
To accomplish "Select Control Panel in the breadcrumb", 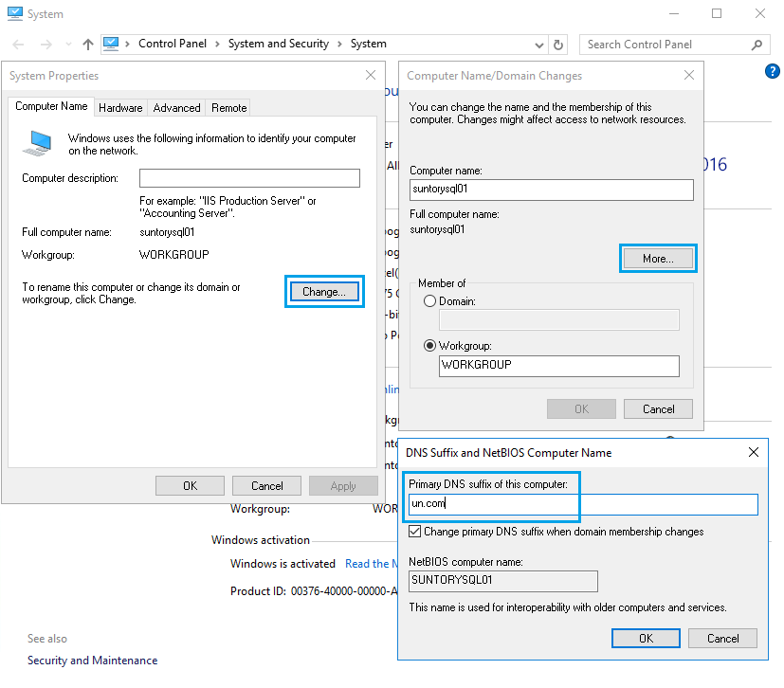I will point(173,44).
